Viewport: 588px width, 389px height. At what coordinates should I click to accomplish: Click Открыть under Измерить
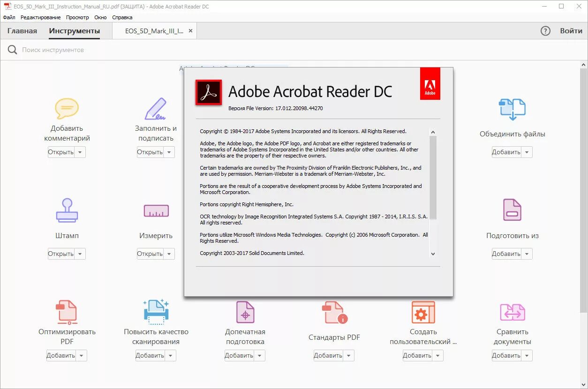click(150, 254)
